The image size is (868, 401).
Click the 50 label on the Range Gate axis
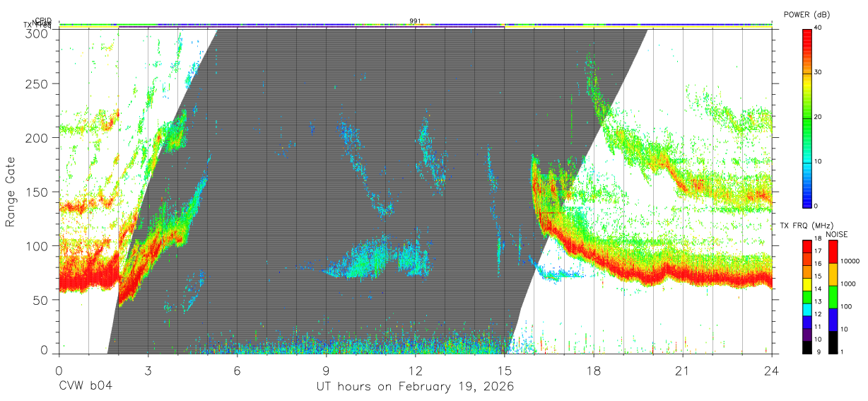coord(40,300)
